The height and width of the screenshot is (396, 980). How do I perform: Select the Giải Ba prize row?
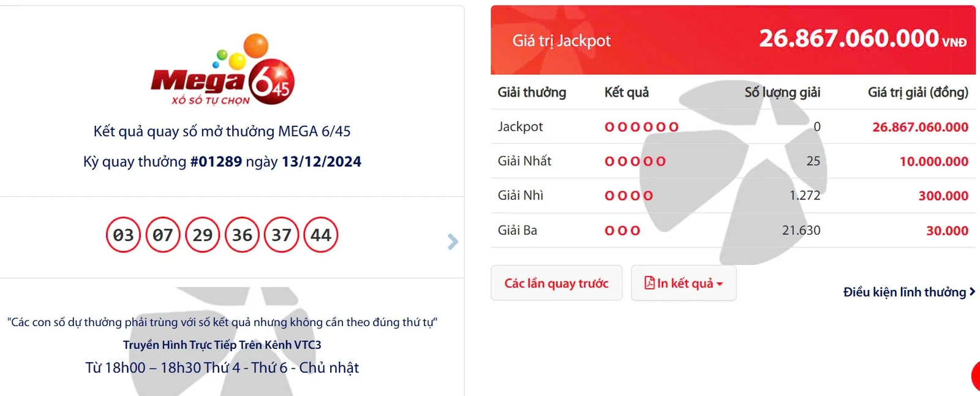pos(733,230)
